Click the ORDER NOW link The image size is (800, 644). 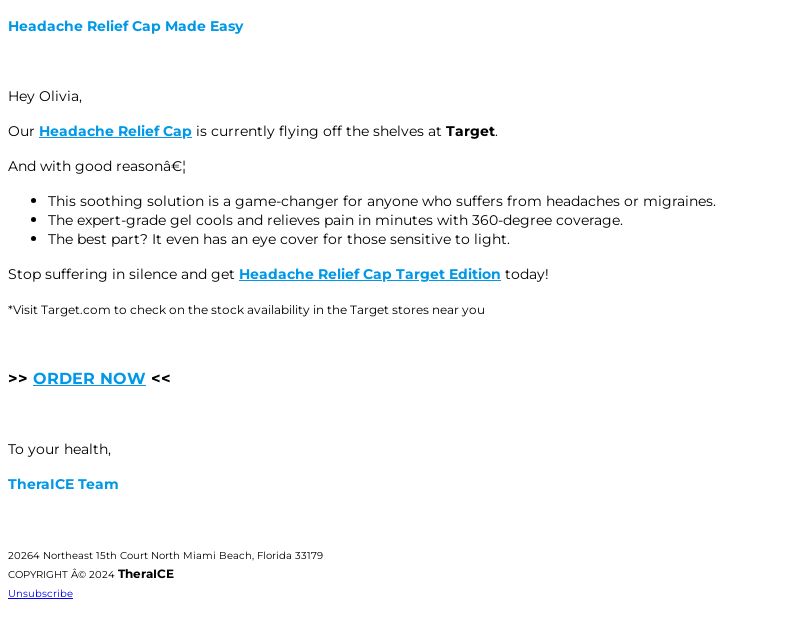(89, 378)
